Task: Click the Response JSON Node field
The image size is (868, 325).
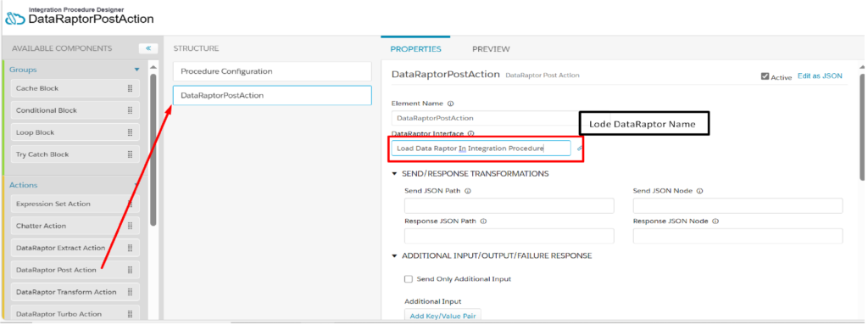Action: tap(738, 236)
